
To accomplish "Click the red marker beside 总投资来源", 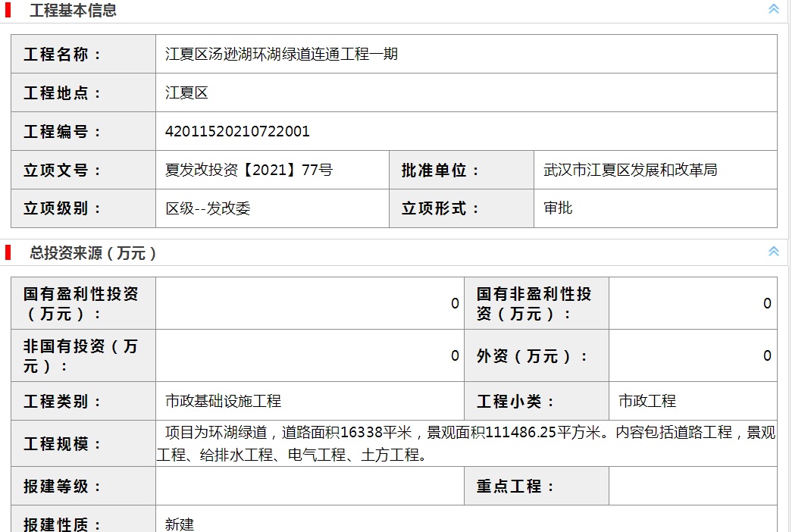I will [8, 252].
